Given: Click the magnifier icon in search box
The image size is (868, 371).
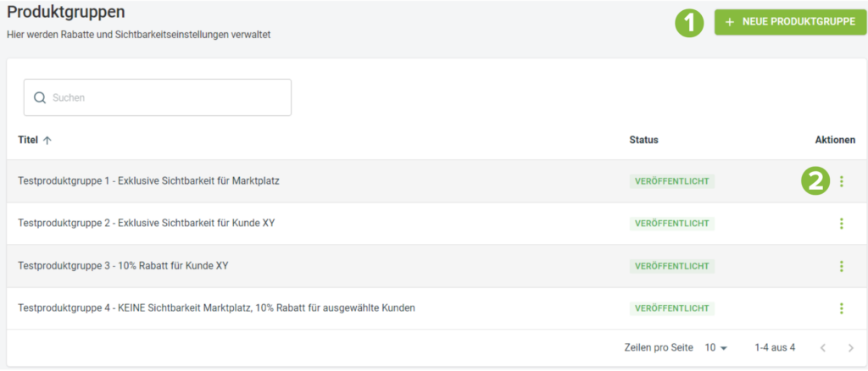Looking at the screenshot, I should pos(40,98).
